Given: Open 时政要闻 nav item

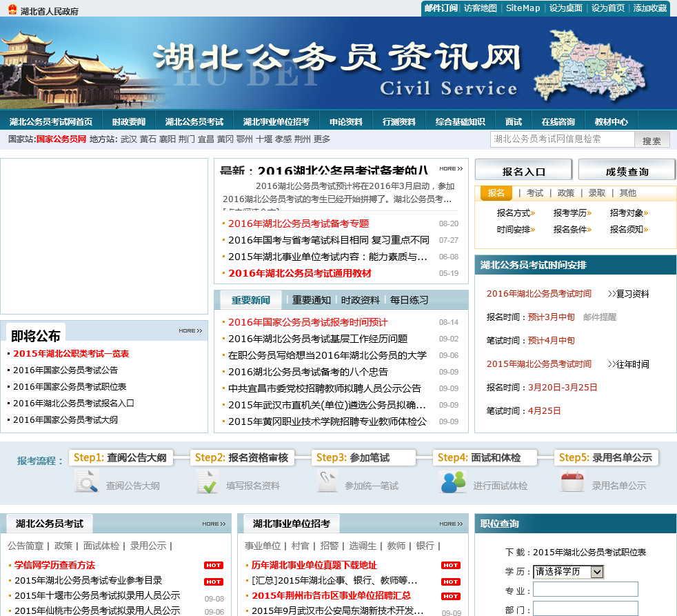Looking at the screenshot, I should pyautogui.click(x=129, y=122).
